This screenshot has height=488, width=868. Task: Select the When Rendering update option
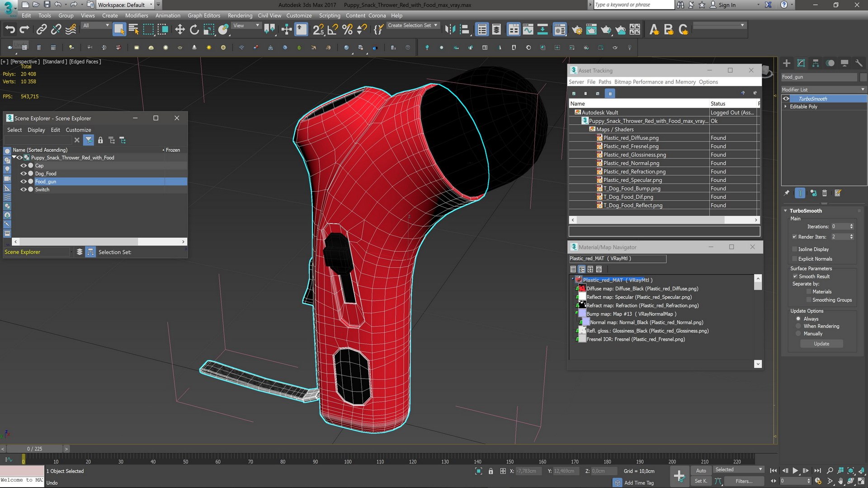point(798,326)
